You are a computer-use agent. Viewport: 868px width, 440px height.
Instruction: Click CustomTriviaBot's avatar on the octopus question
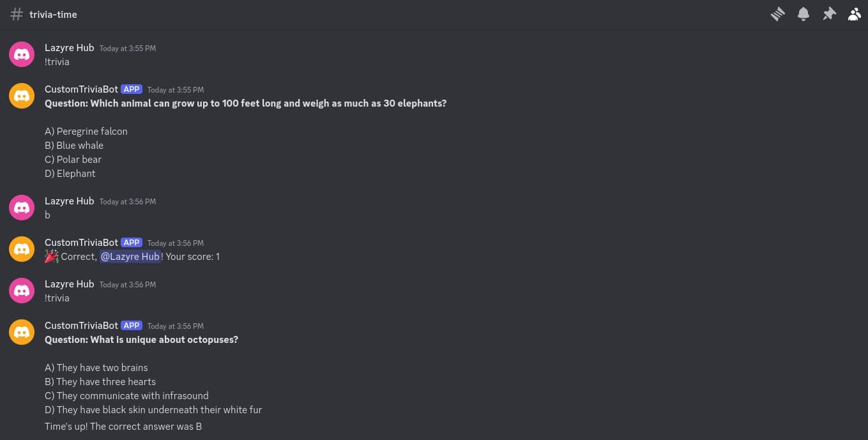tap(22, 332)
